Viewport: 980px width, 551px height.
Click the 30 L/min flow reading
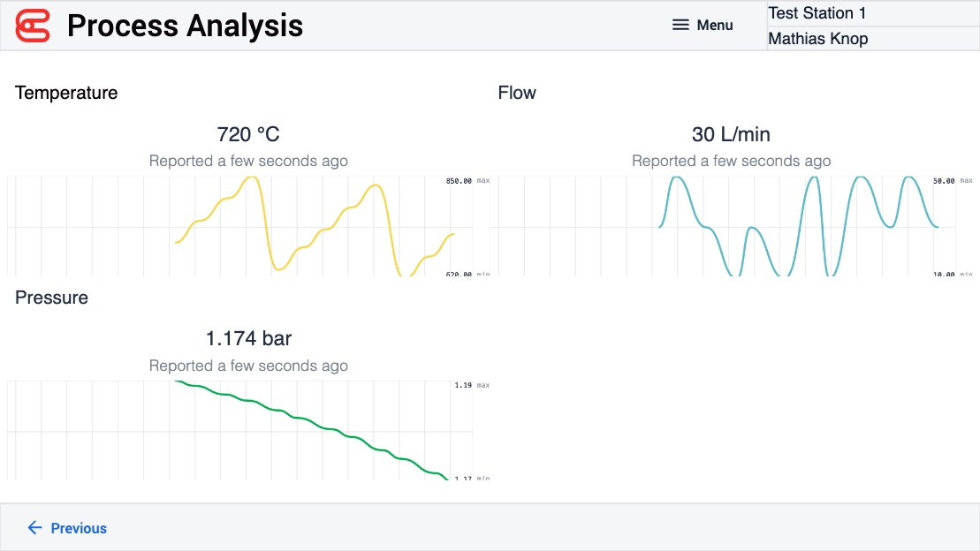pyautogui.click(x=731, y=134)
